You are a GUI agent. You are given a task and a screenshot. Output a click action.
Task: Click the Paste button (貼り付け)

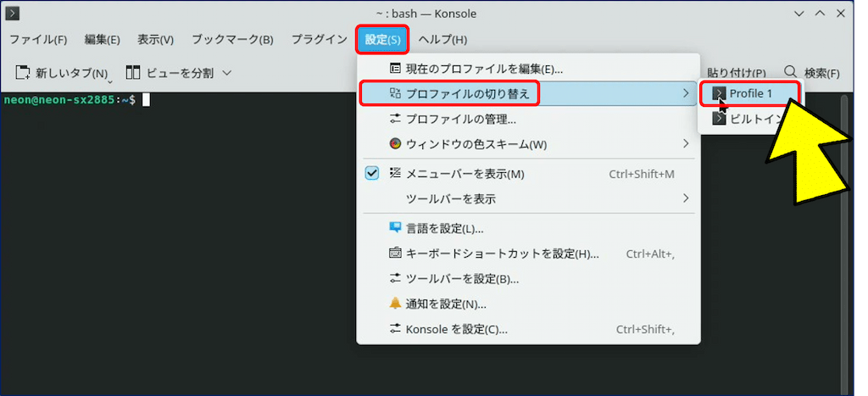736,73
